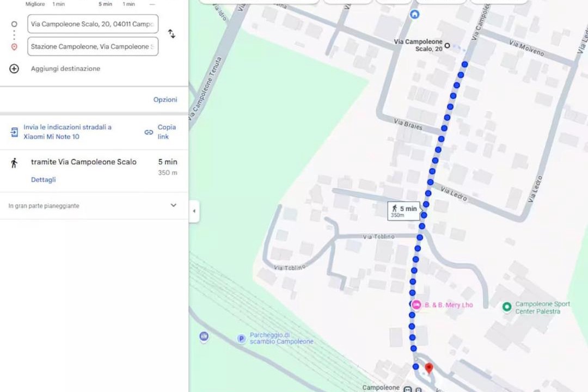588x392 pixels.
Task: Click the Campoleone Sport Center Palestra marker
Action: point(507,307)
